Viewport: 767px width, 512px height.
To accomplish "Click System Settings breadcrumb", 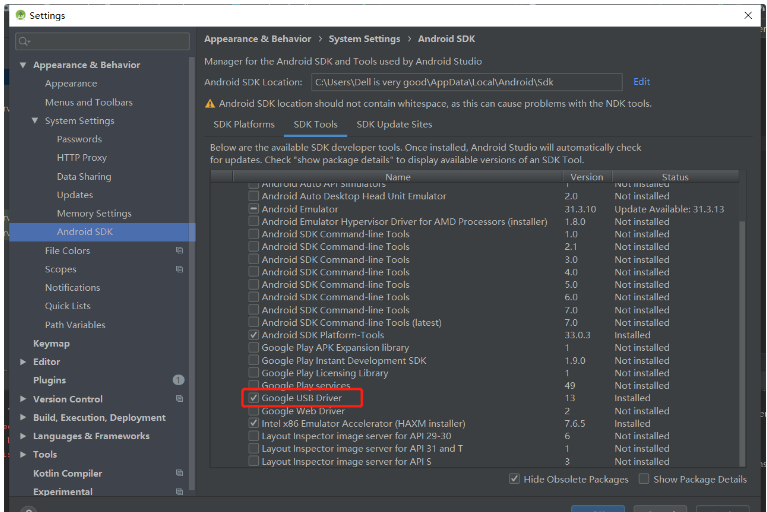I will pyautogui.click(x=364, y=39).
